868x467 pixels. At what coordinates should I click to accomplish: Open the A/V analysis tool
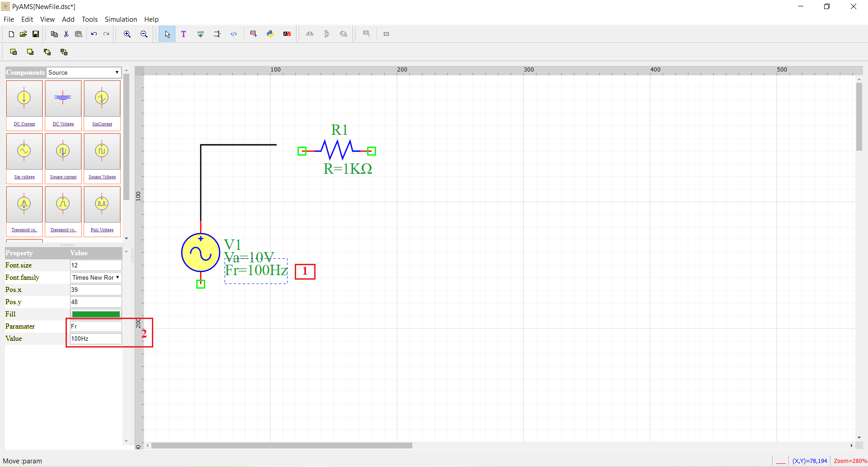tap(287, 34)
